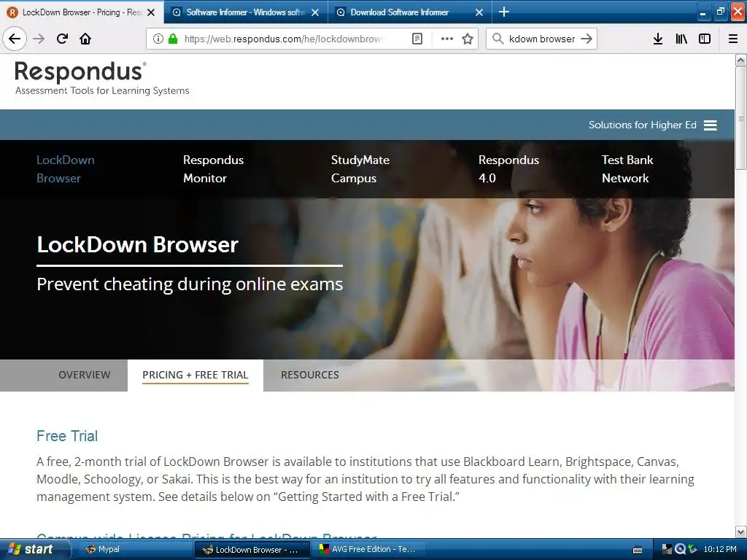
Task: Open Test Bank Network product link
Action: (627, 169)
